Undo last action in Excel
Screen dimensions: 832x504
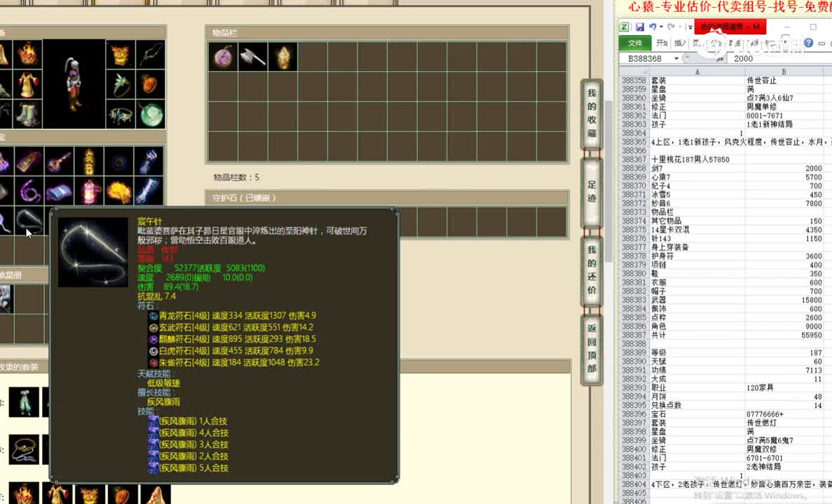coord(652,27)
